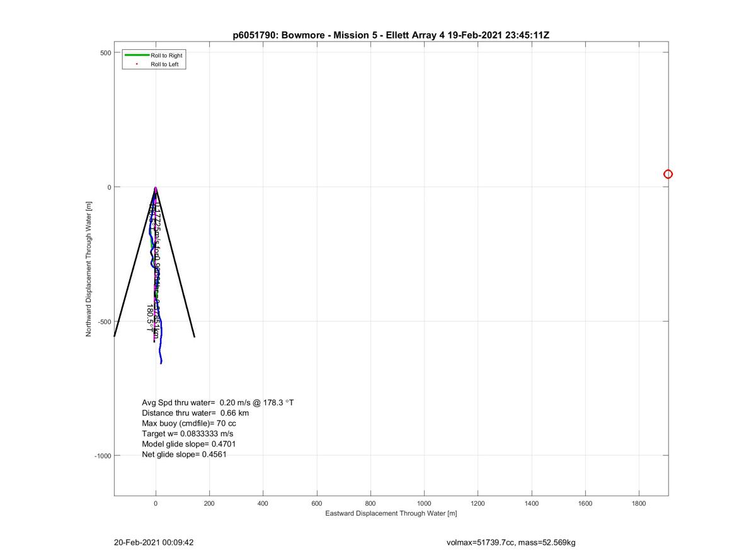Viewport: 756px width, 558px height.
Task: Click the plot title p6051790 Bowmore Mission 5
Action: (x=391, y=35)
